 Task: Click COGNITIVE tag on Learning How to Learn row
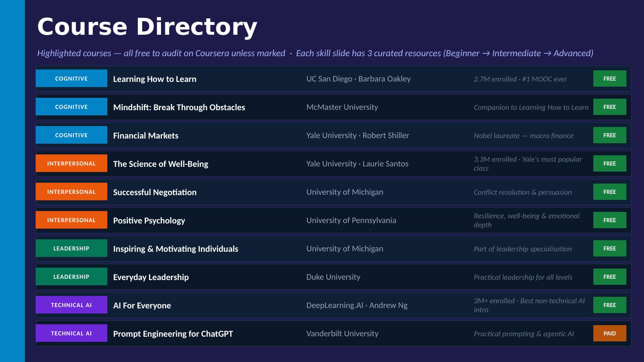[x=71, y=78]
